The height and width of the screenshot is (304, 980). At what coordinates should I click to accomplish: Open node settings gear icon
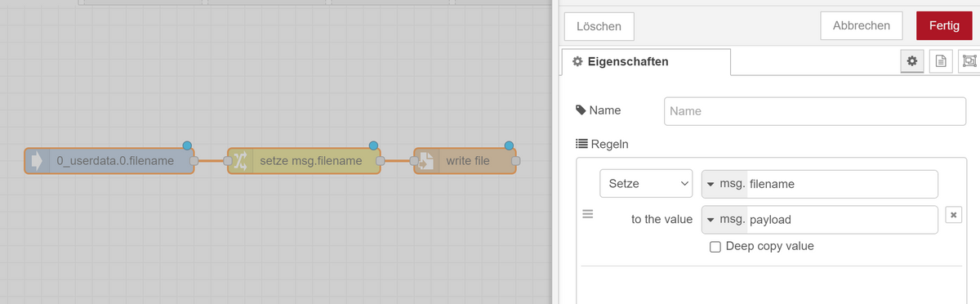pos(912,61)
